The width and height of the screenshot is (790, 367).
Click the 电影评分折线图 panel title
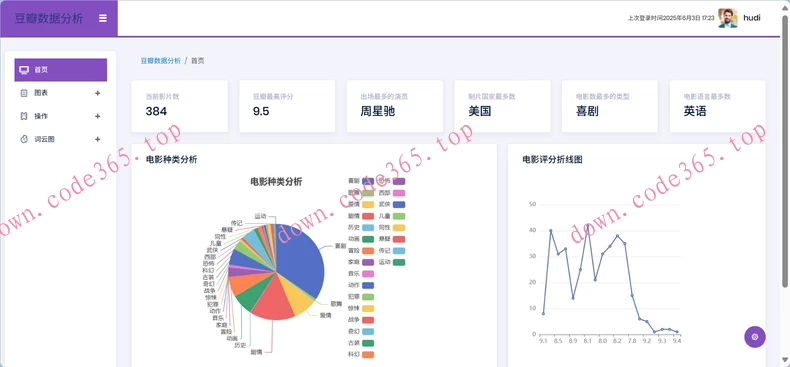tap(552, 159)
